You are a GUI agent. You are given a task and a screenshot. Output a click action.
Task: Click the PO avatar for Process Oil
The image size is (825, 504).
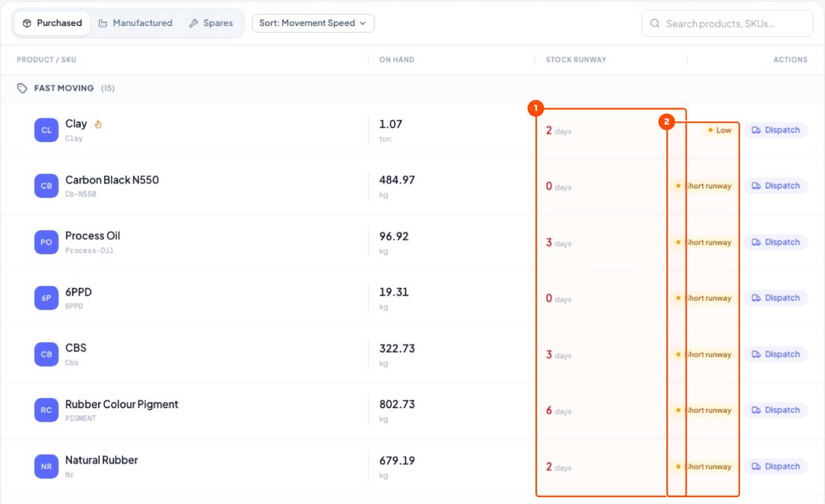[x=46, y=242]
